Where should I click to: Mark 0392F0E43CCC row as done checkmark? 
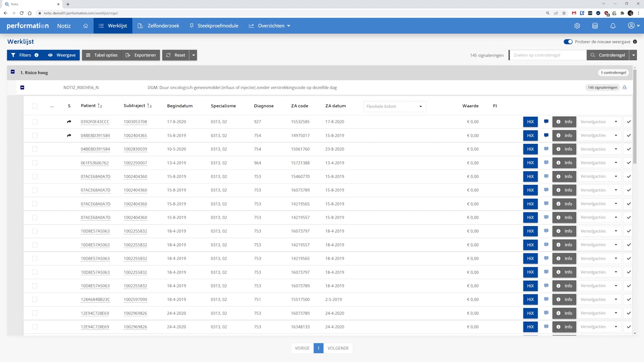point(628,122)
